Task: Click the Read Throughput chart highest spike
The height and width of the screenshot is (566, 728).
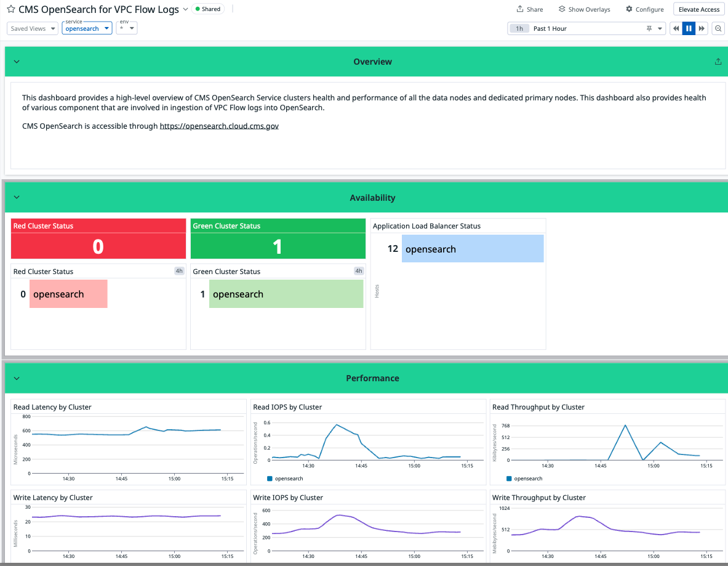Action: click(625, 425)
